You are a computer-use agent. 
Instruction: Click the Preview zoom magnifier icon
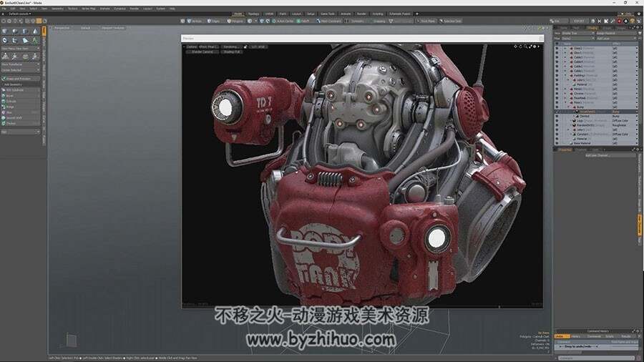525,47
